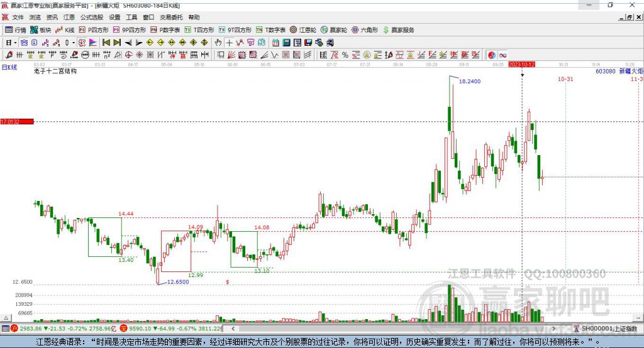The width and height of the screenshot is (644, 348).
Task: Click the infinity symbol icon
Action: click(x=502, y=55)
